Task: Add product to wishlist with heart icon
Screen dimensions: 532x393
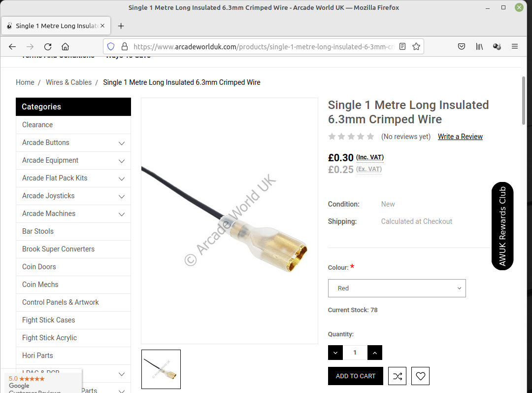Action: click(420, 376)
